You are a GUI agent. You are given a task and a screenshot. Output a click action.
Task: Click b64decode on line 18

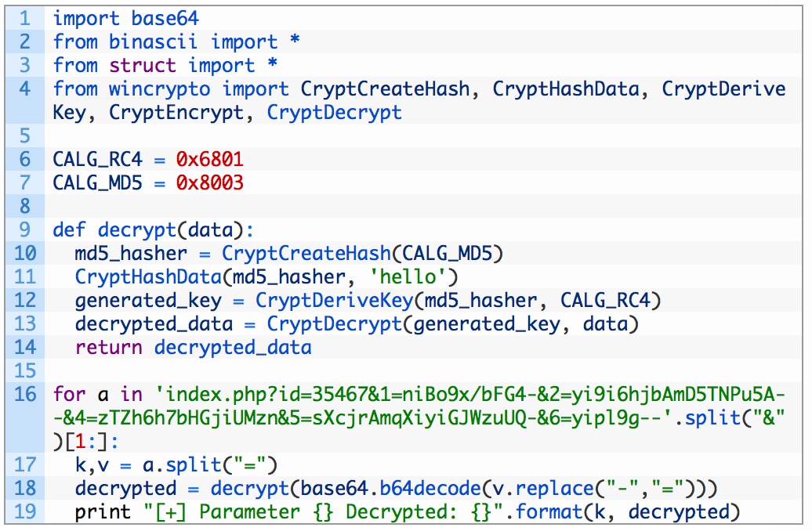click(430, 489)
